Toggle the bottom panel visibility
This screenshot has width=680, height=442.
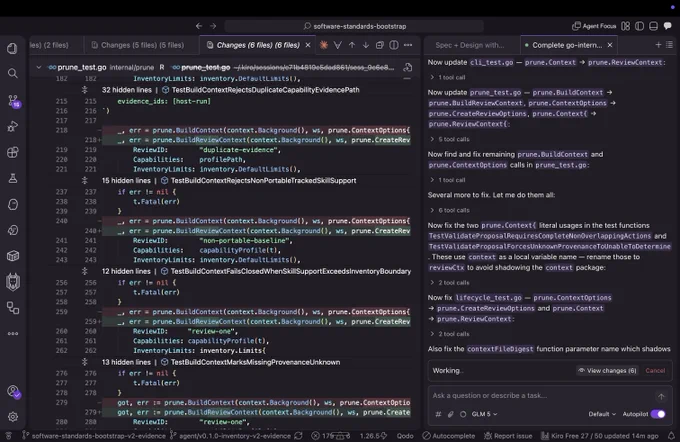(653, 26)
